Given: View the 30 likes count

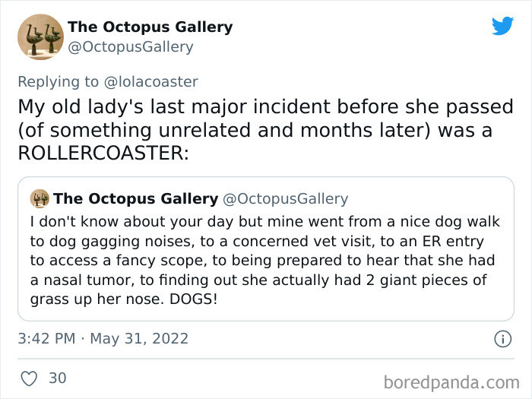Looking at the screenshot, I should pyautogui.click(x=58, y=377).
